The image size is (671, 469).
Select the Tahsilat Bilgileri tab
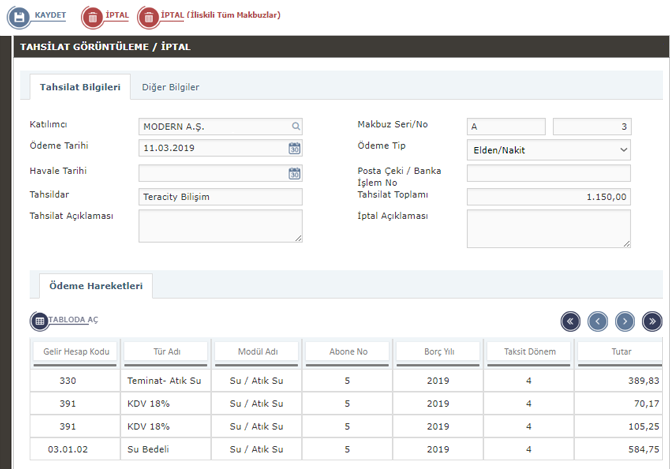(80, 87)
